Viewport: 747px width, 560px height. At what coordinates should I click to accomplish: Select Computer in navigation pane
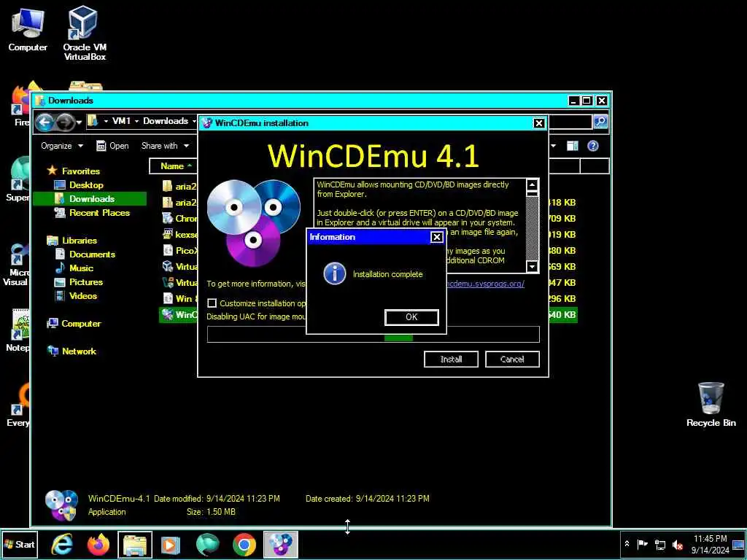[74, 323]
